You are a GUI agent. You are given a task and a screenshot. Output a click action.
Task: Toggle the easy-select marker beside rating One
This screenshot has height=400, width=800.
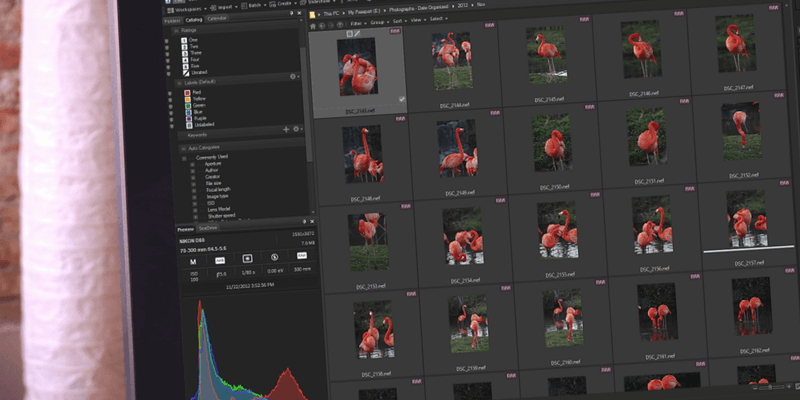click(x=167, y=41)
